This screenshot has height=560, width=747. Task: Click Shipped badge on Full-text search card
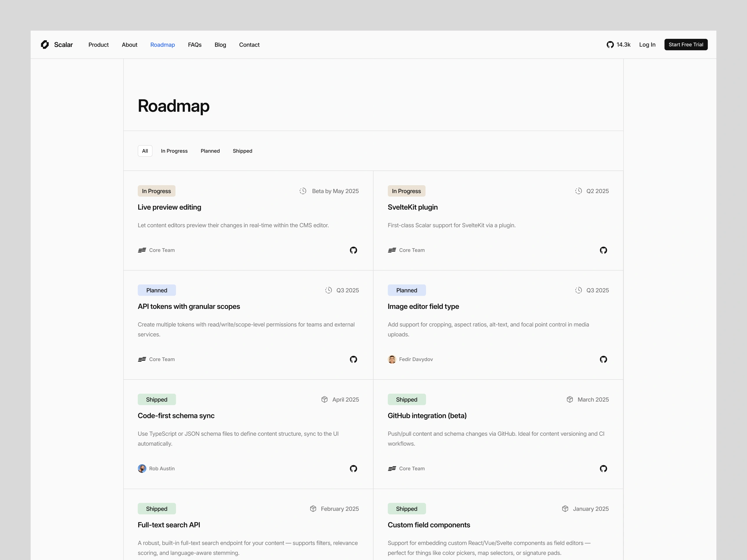pyautogui.click(x=157, y=509)
